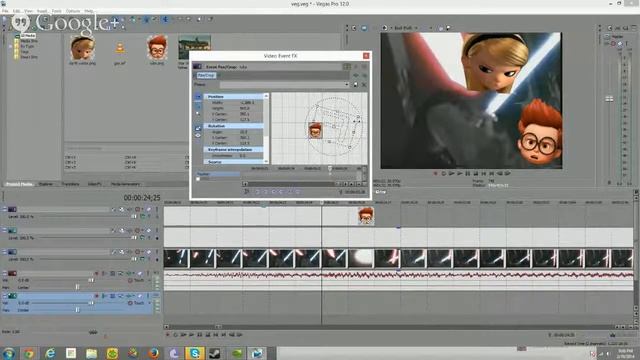This screenshot has width=640, height=360.
Task: Open Firefox from the Windows taskbar
Action: point(153,353)
